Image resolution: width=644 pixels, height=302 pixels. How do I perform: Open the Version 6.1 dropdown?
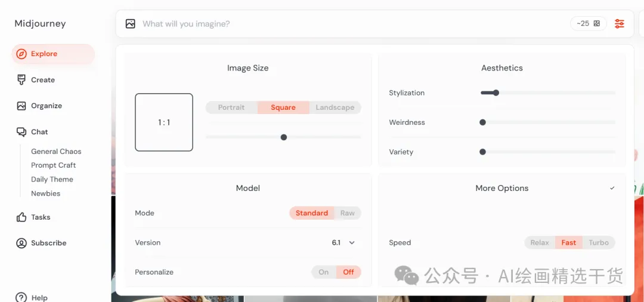click(x=343, y=243)
